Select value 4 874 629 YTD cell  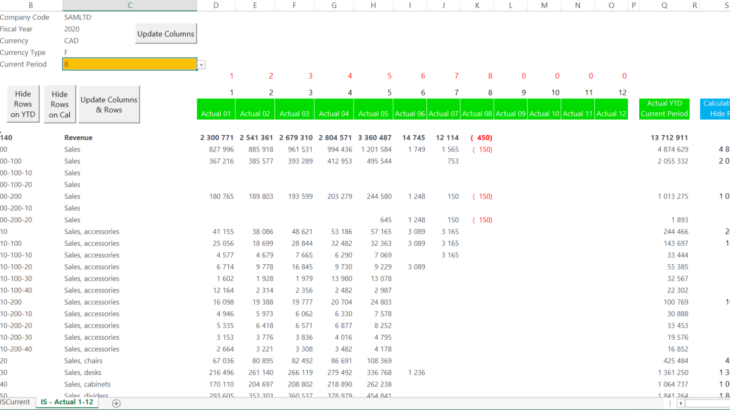(673, 149)
